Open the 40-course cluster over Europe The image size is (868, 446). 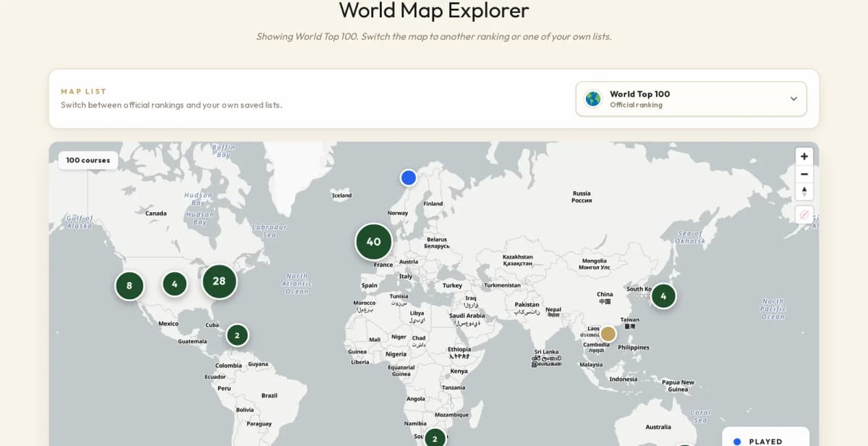(373, 242)
